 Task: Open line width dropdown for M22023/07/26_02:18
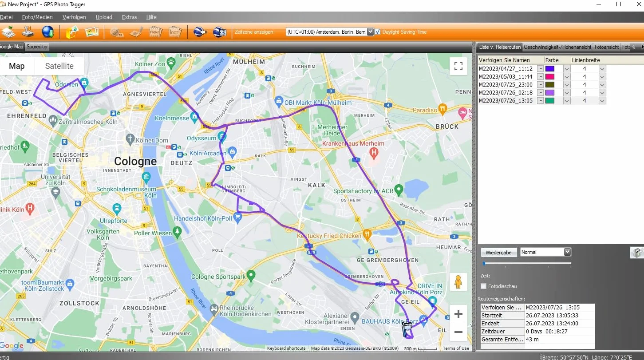tap(602, 93)
